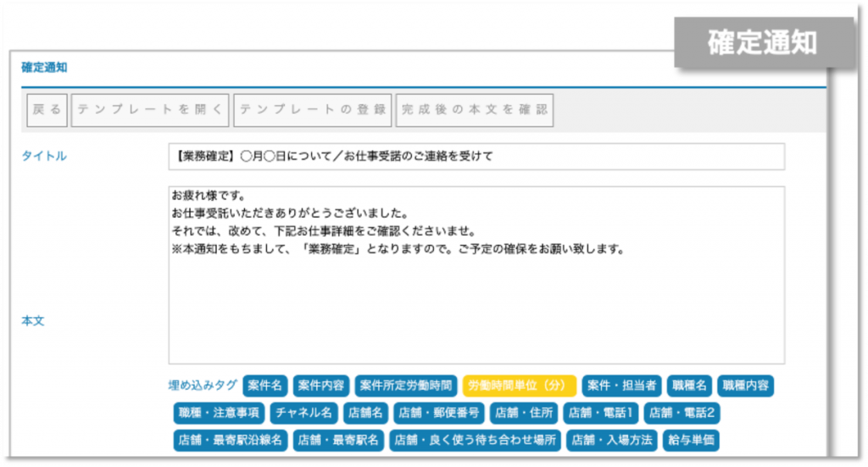Add the 職種名 tag

pyautogui.click(x=688, y=386)
